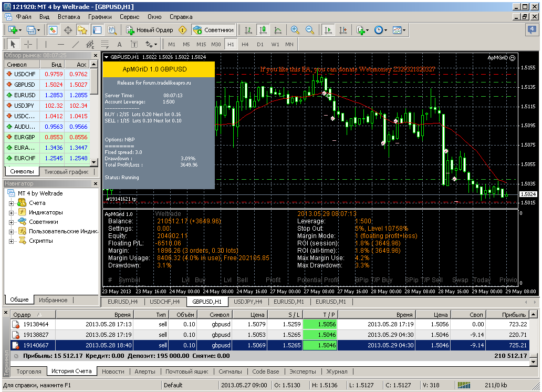This screenshot has height=392, width=542.
Task: Open dropdown arrow beside Profiles icon
Action: (x=38, y=30)
